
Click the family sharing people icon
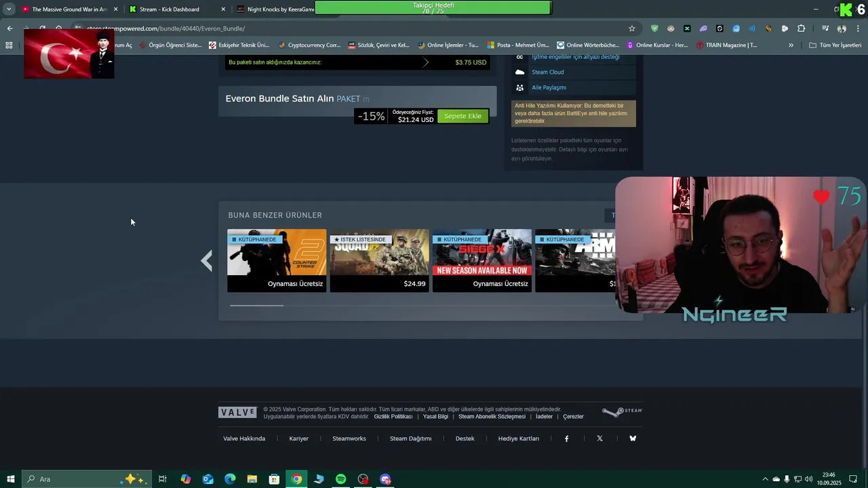519,87
